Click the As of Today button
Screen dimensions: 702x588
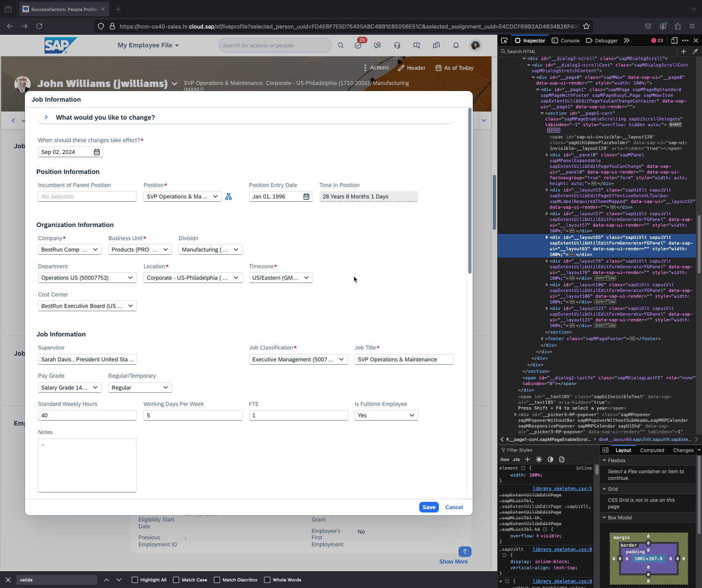point(454,68)
